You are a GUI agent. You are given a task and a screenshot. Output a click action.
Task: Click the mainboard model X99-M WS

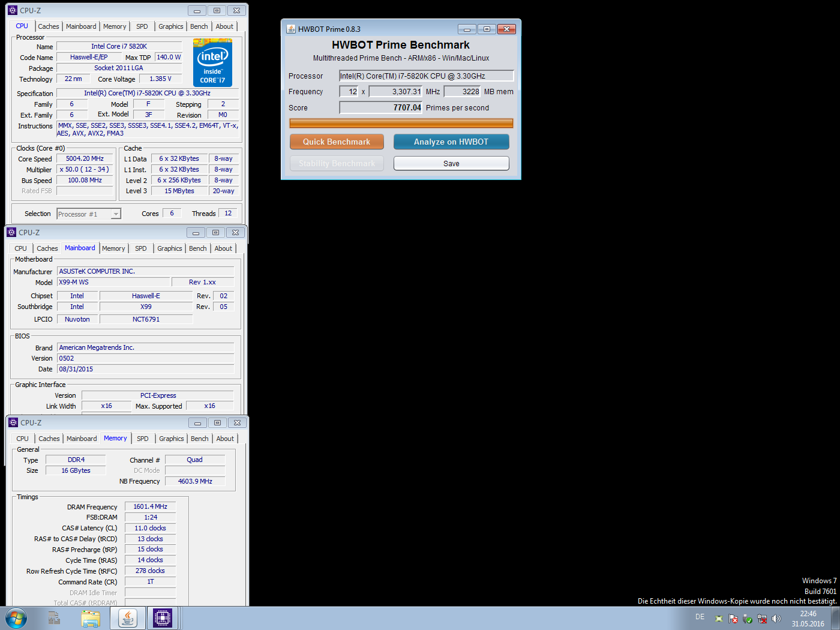pyautogui.click(x=113, y=282)
